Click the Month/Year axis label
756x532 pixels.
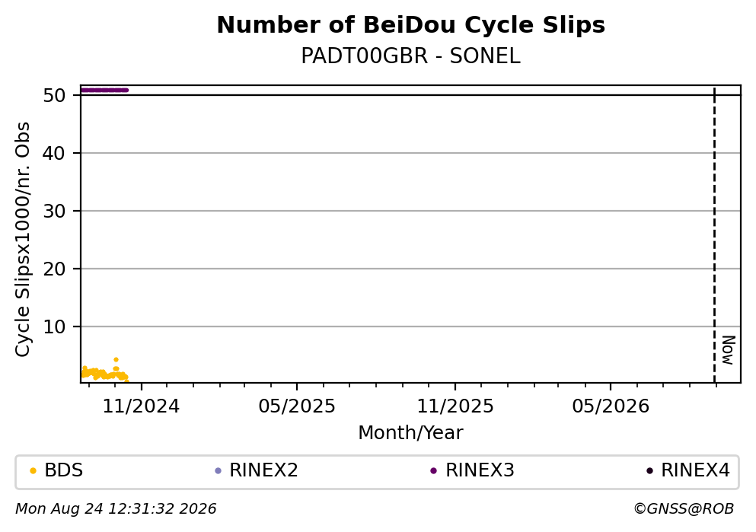pyautogui.click(x=411, y=433)
